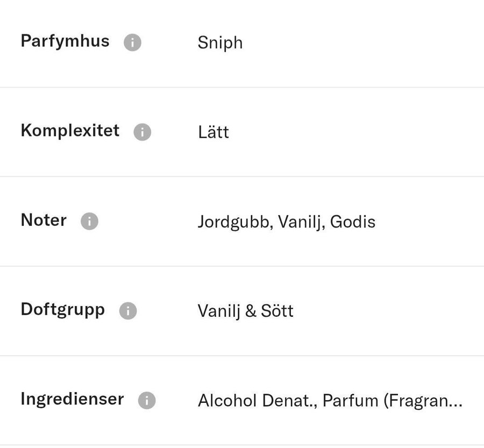This screenshot has height=448, width=484.
Task: Click Vanilj in the Doftgrupp value
Action: 219,311
